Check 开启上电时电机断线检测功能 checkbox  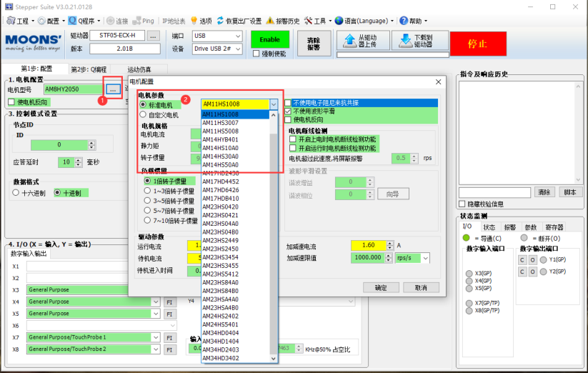pos(292,139)
